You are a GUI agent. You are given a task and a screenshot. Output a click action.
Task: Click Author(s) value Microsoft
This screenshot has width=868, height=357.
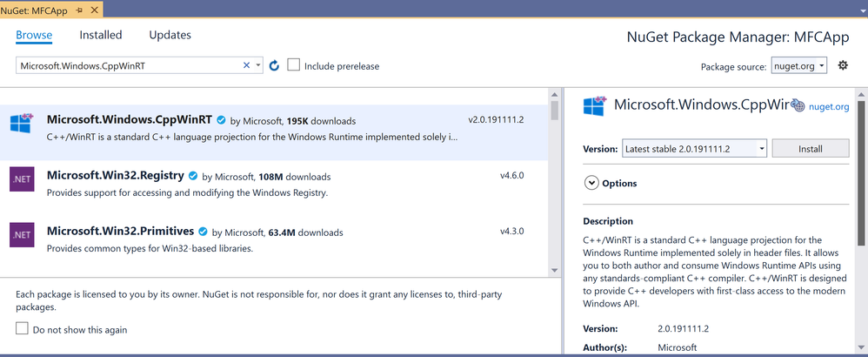tap(677, 347)
